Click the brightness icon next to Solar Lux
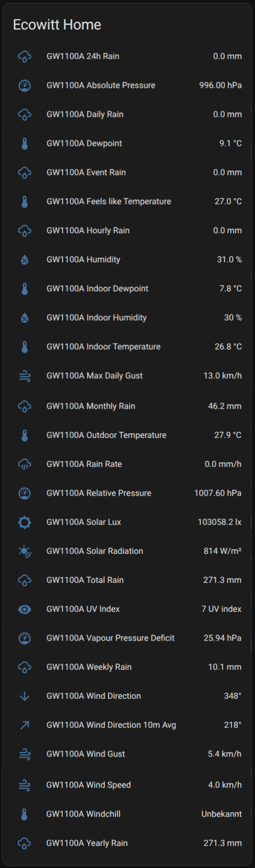 coord(25,522)
